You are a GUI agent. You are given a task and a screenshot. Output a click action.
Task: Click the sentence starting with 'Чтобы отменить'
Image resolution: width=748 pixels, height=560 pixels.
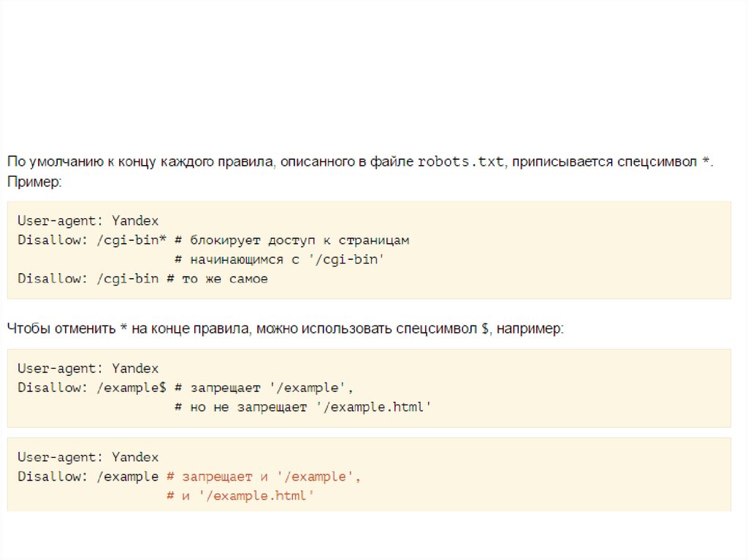[x=285, y=329]
